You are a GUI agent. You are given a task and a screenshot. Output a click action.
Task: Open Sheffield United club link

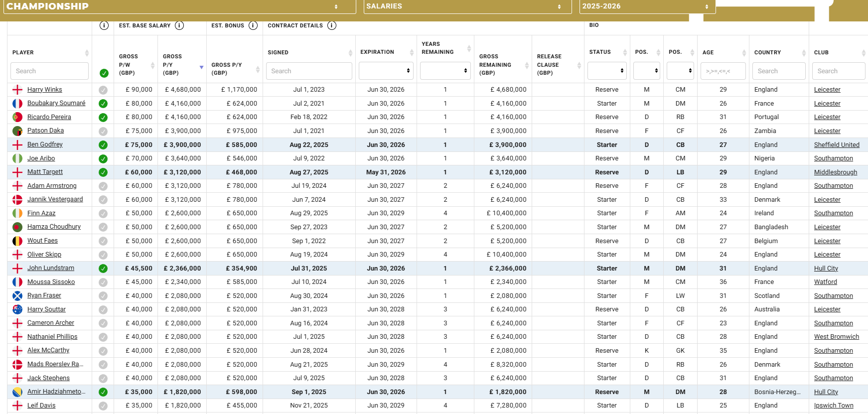pyautogui.click(x=837, y=145)
